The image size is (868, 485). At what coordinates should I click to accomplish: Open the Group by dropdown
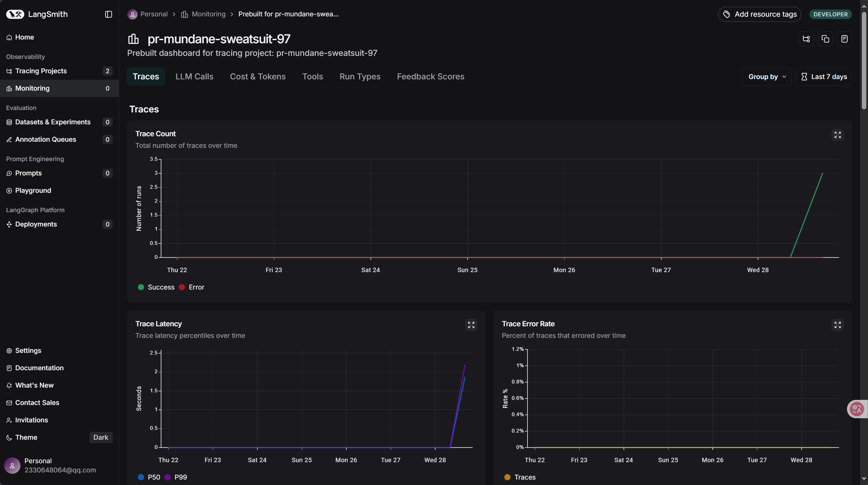[x=767, y=77]
